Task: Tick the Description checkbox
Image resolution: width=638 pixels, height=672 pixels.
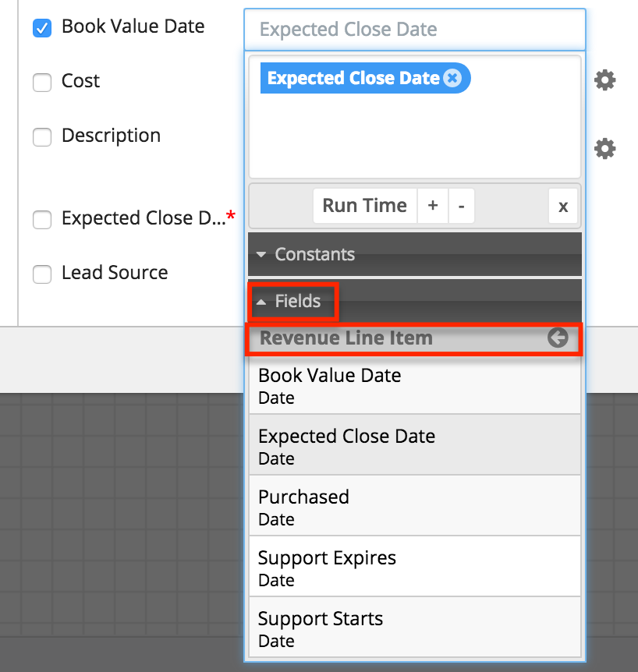Action: [42, 137]
